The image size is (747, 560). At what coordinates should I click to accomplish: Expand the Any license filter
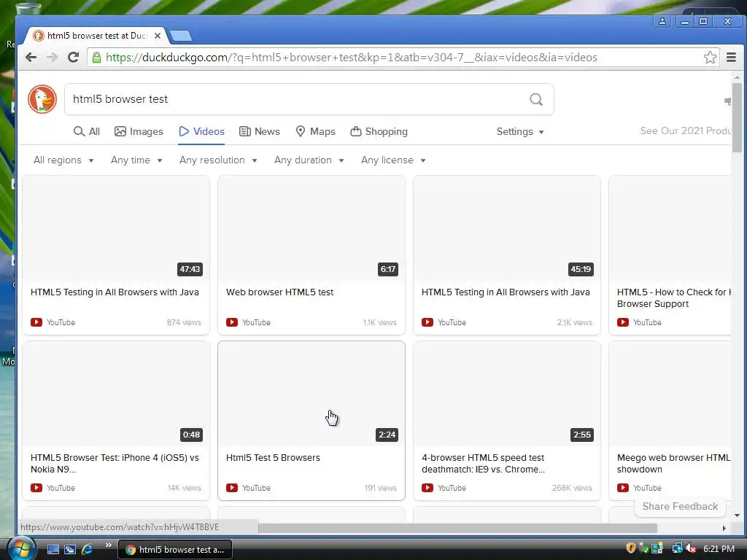coord(393,160)
